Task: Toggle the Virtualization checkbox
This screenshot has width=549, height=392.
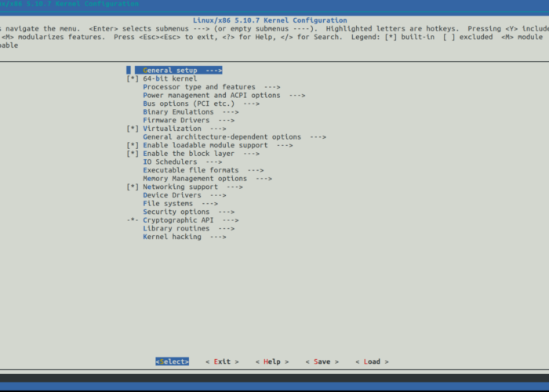Action: [132, 129]
